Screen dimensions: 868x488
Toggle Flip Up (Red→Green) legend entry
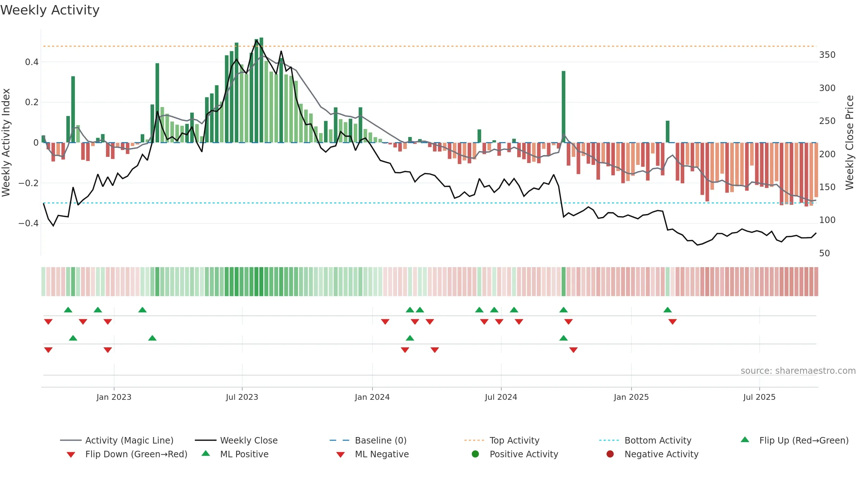(795, 440)
